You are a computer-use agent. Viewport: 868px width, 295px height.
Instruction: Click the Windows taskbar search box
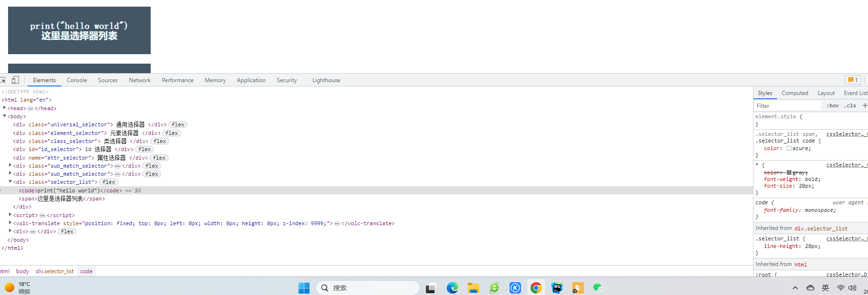pos(367,288)
